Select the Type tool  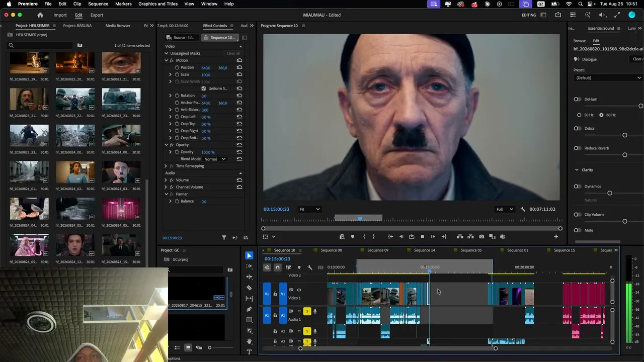249,352
